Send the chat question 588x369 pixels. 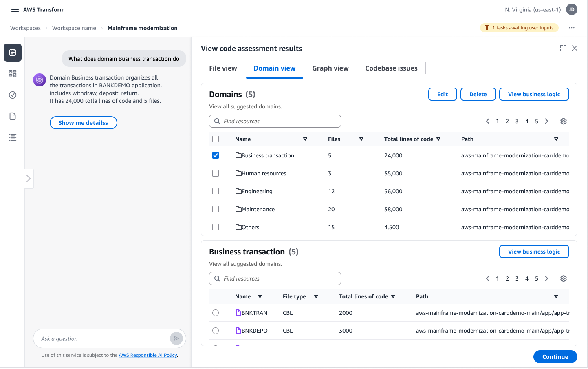tap(176, 338)
